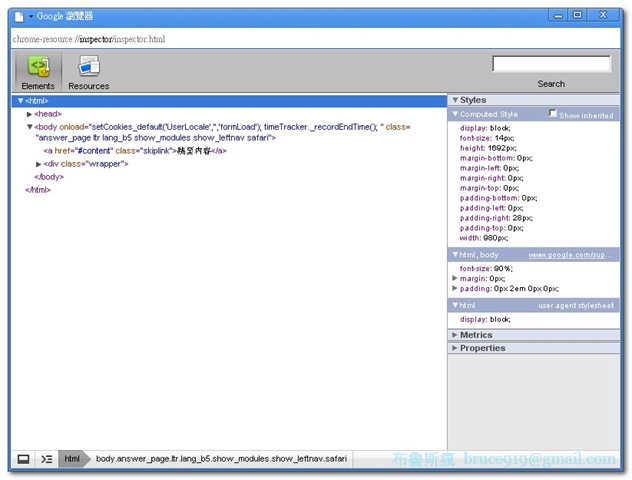Viewport: 632px width, 480px height.
Task: Open the Resources panel icon
Action: click(89, 72)
